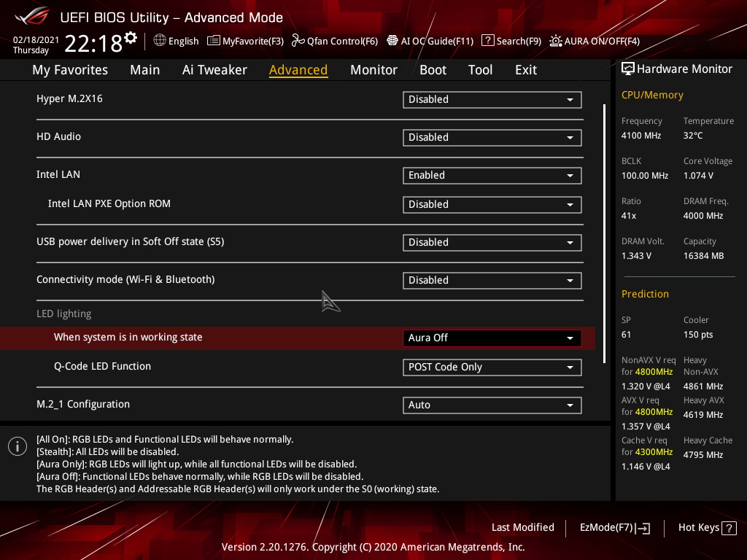The image size is (747, 560).
Task: Switch to My Favorites tab
Action: pyautogui.click(x=70, y=70)
